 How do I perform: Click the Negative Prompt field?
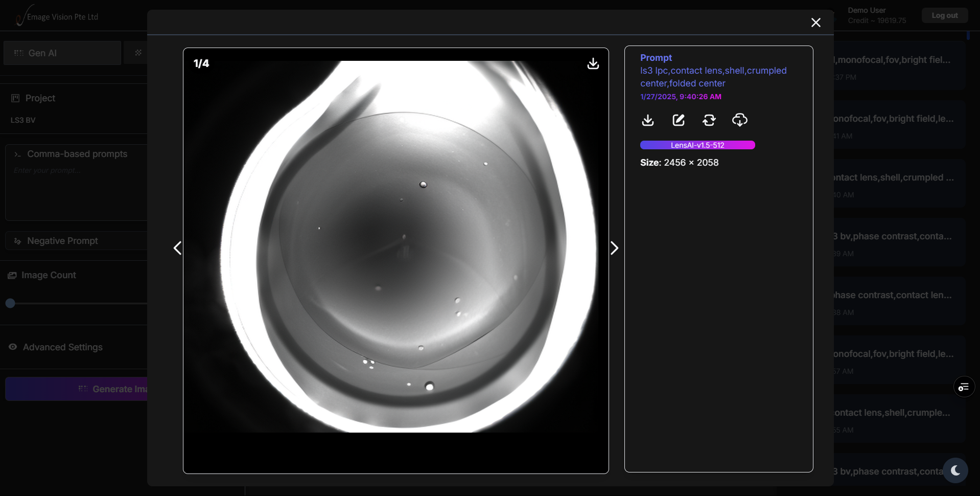pyautogui.click(x=77, y=241)
